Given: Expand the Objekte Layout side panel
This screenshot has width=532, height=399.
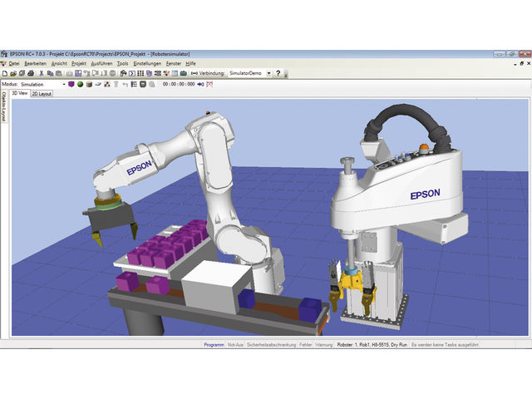Looking at the screenshot, I should coord(3,108).
